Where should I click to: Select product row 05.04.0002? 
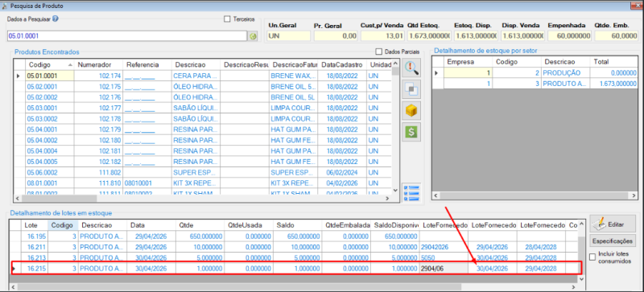click(203, 140)
